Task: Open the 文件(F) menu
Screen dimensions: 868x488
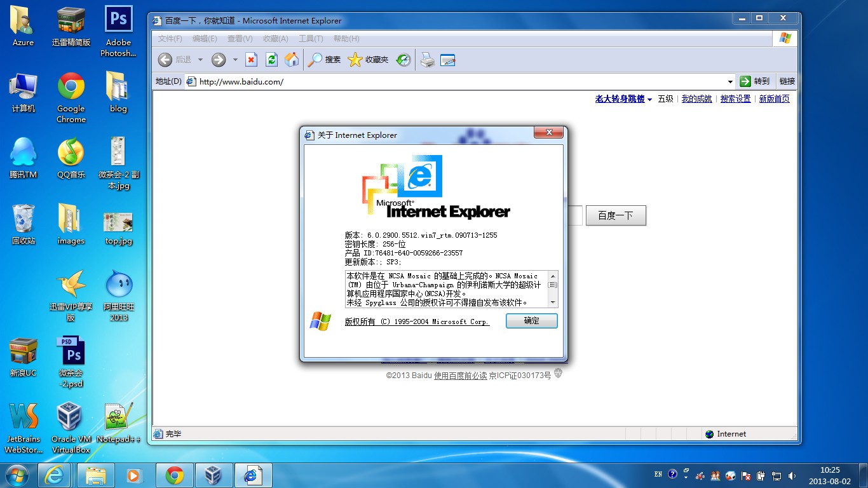Action: [170, 39]
